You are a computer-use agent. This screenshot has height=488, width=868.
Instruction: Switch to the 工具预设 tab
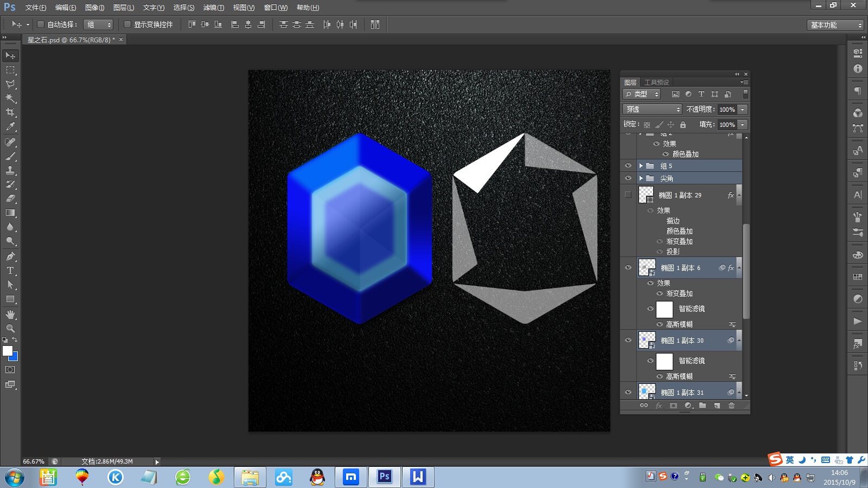point(656,82)
